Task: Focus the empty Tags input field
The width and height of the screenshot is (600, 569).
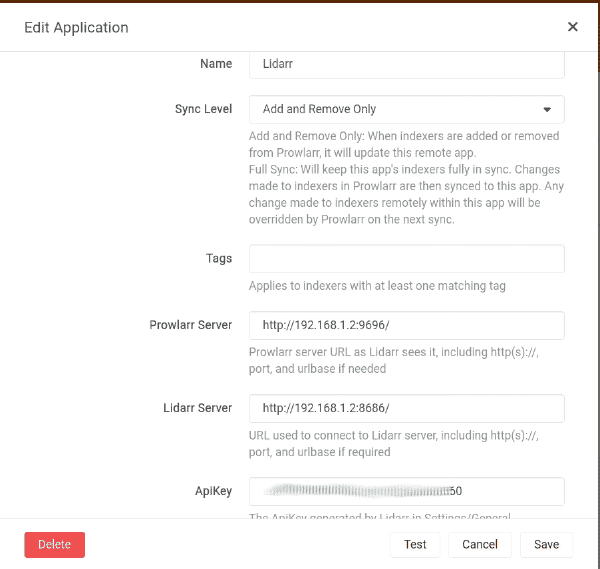Action: (406, 259)
